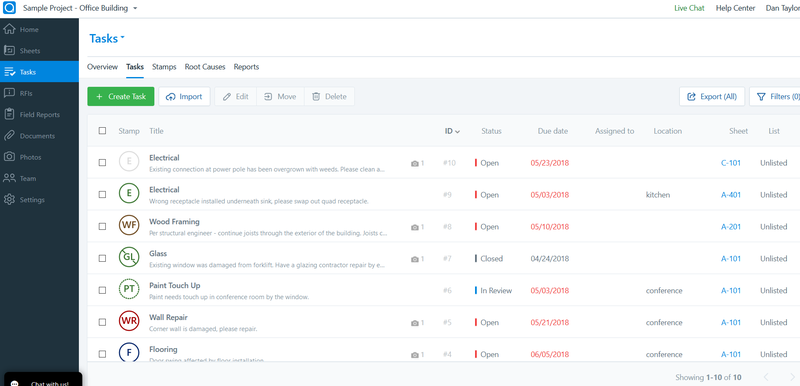Open sheet link A-201

(731, 227)
